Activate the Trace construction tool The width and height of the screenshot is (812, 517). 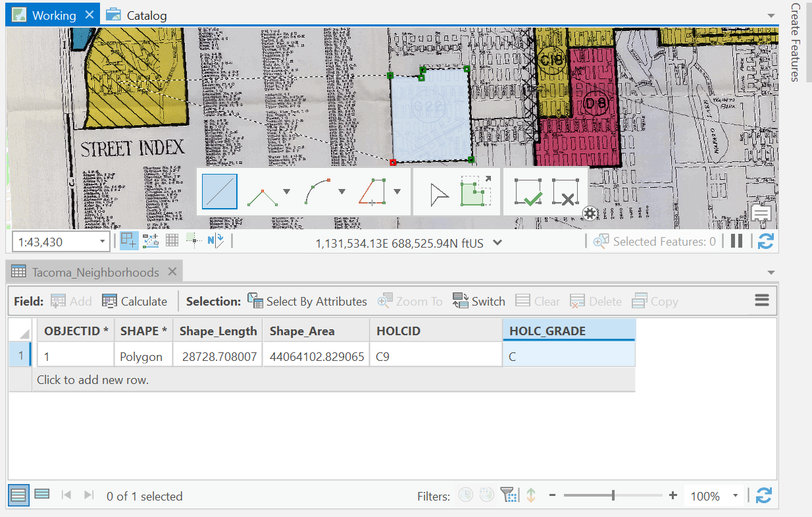(x=373, y=192)
